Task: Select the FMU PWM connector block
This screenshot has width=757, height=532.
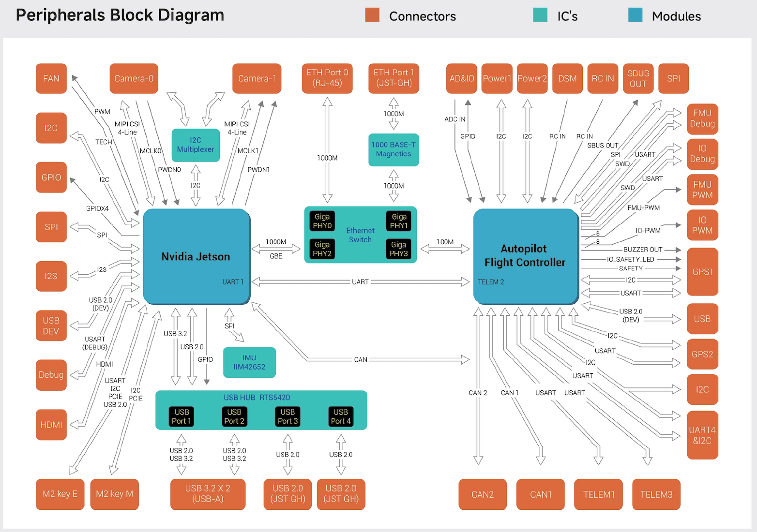Action: [703, 190]
